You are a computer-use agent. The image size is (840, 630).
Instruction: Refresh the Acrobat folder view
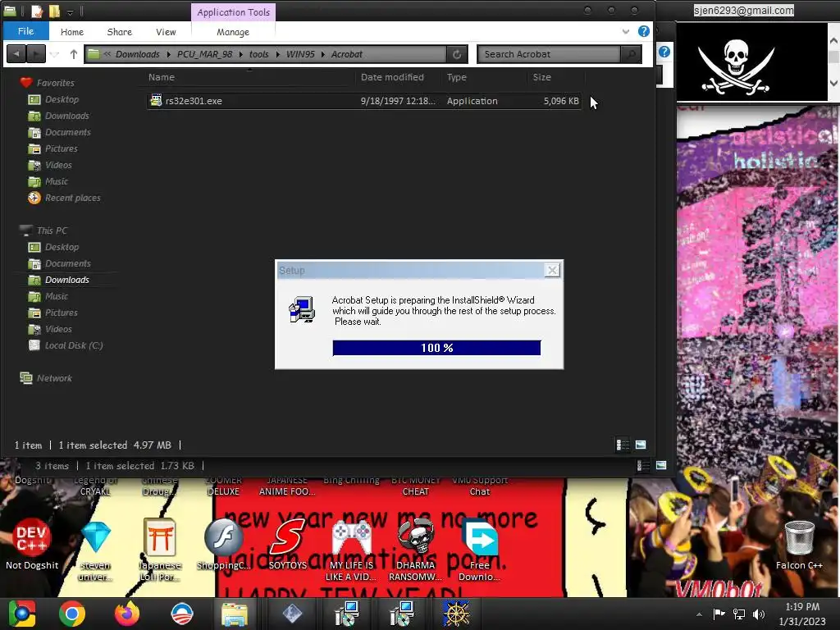coord(457,54)
